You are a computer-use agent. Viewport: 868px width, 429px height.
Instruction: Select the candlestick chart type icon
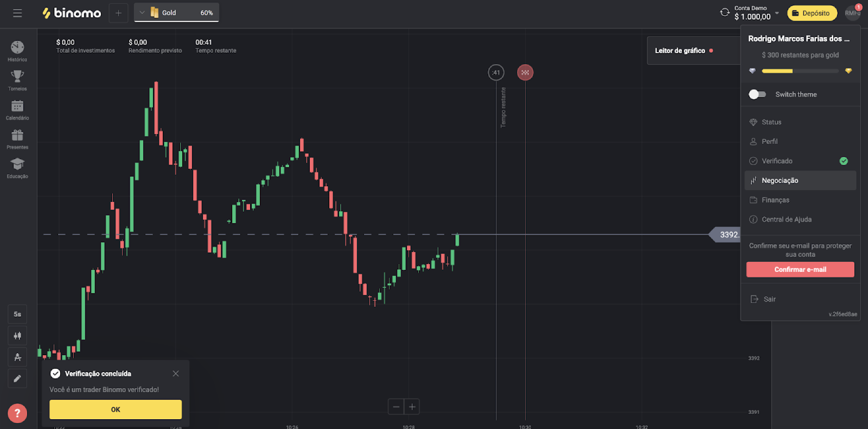17,336
